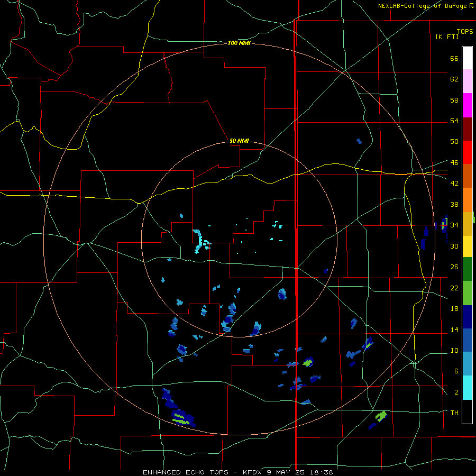Select the dark red 54 kft legend swatch

[467, 129]
